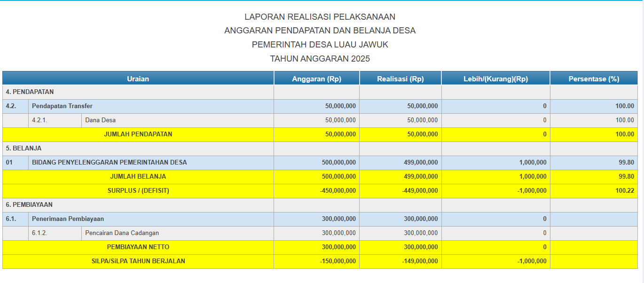Screen dimensions: 644x283
Task: Select the Realisasi (Rp) column header
Action: click(400, 79)
